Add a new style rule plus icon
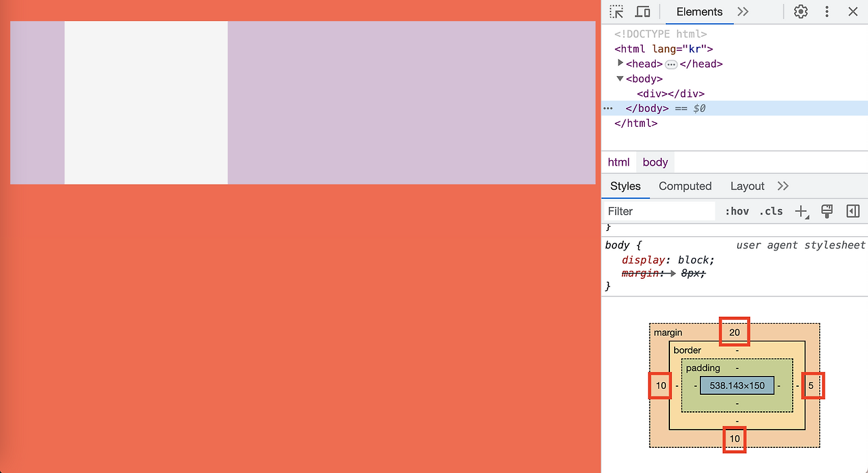Image resolution: width=868 pixels, height=473 pixels. point(802,211)
